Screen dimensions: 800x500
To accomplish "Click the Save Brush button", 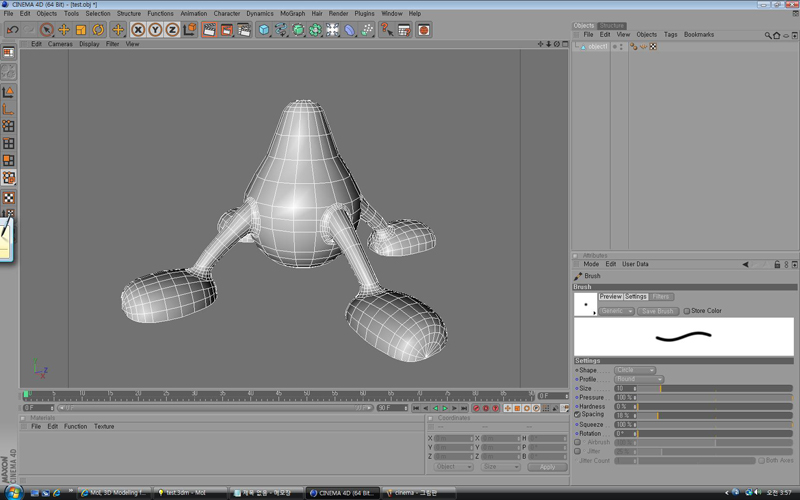I will tap(658, 311).
